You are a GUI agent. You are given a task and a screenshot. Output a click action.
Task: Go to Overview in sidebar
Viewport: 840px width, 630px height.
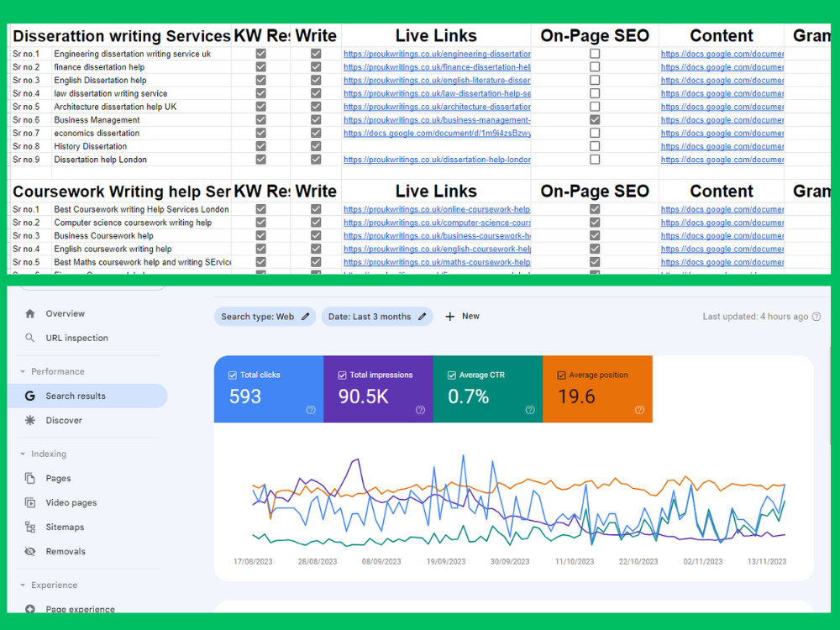pos(65,313)
